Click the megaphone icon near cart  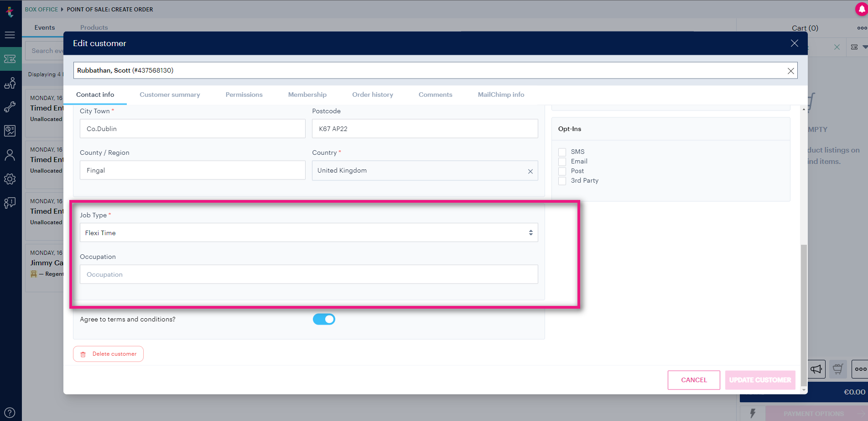pyautogui.click(x=816, y=369)
